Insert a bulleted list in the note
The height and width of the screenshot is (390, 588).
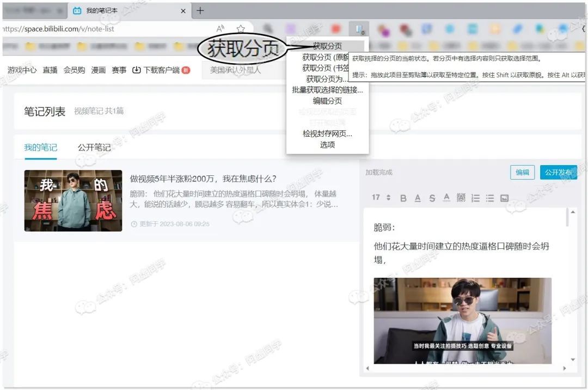pos(490,198)
